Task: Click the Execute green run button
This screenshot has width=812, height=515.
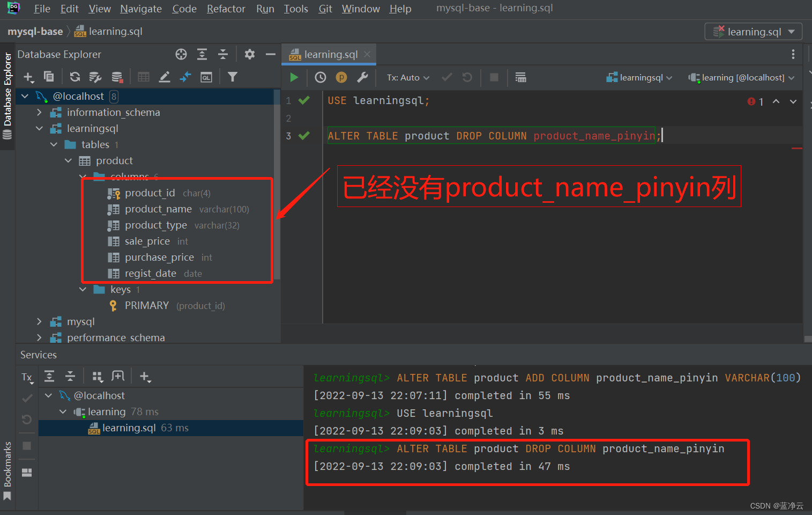Action: 294,77
